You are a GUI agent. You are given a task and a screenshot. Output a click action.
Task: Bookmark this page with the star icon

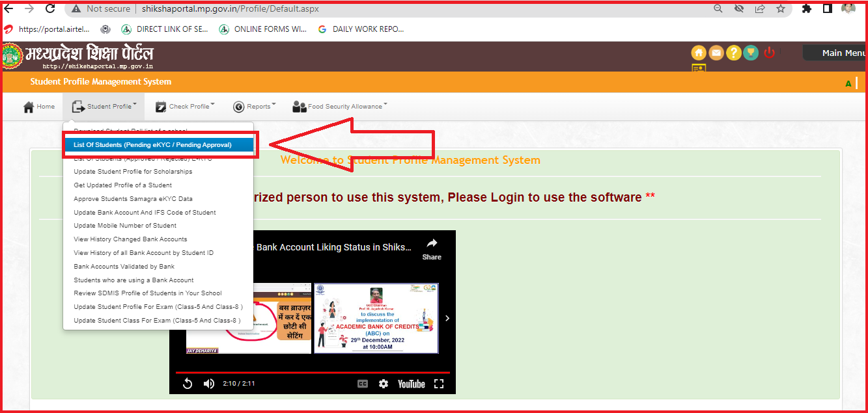coord(780,8)
